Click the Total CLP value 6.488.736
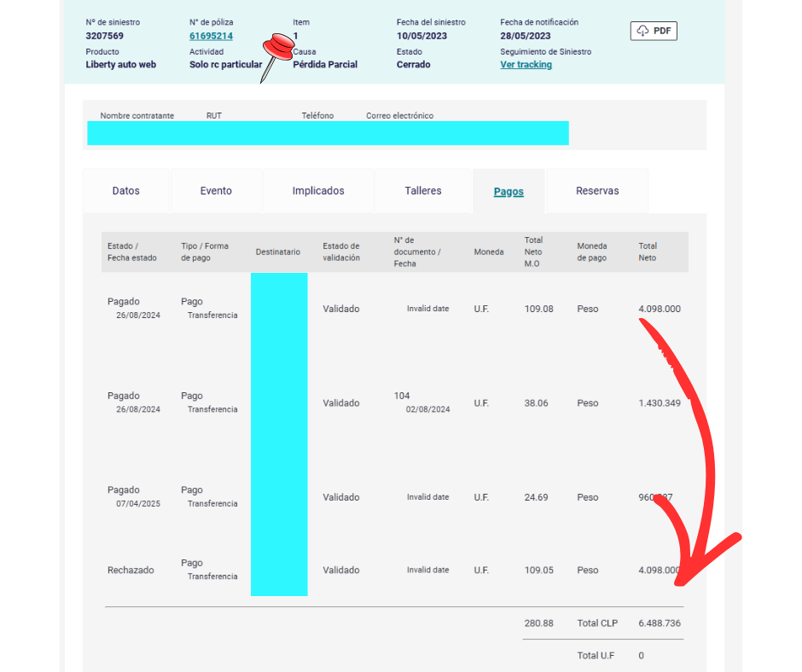This screenshot has width=802, height=672. pos(660,623)
